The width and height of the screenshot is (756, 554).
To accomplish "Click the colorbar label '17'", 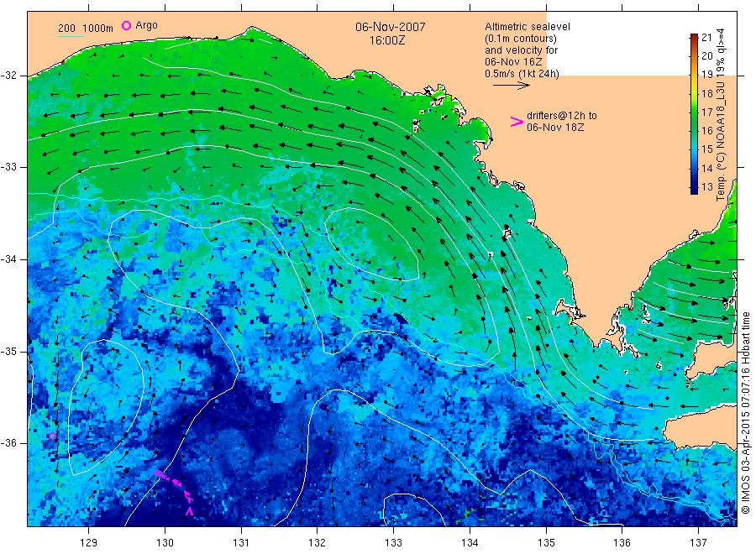I will [706, 112].
